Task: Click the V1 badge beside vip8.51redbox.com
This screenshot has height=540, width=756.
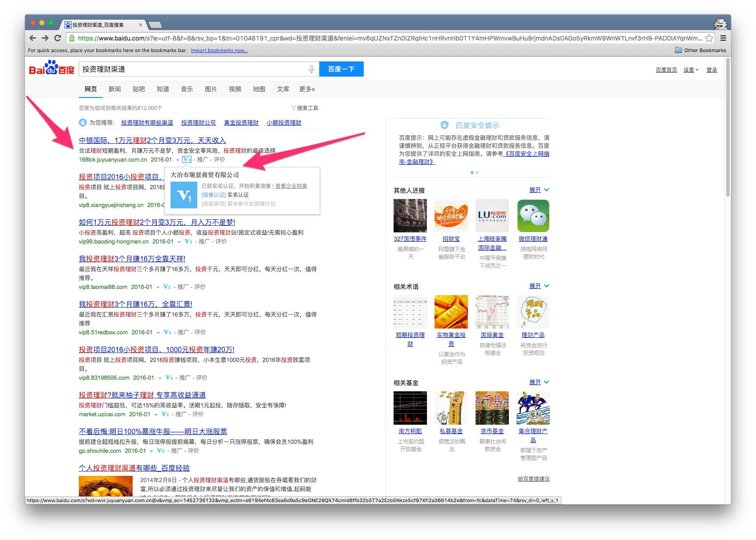Action: (x=167, y=332)
